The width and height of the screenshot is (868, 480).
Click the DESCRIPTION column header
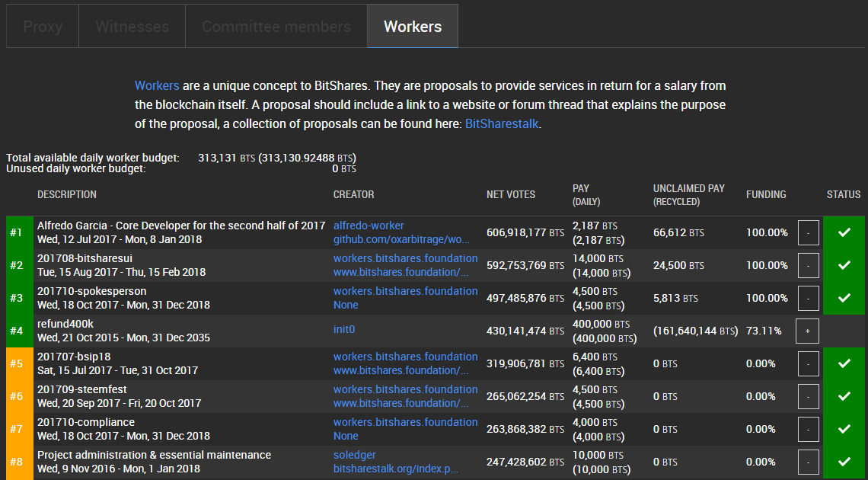[67, 194]
